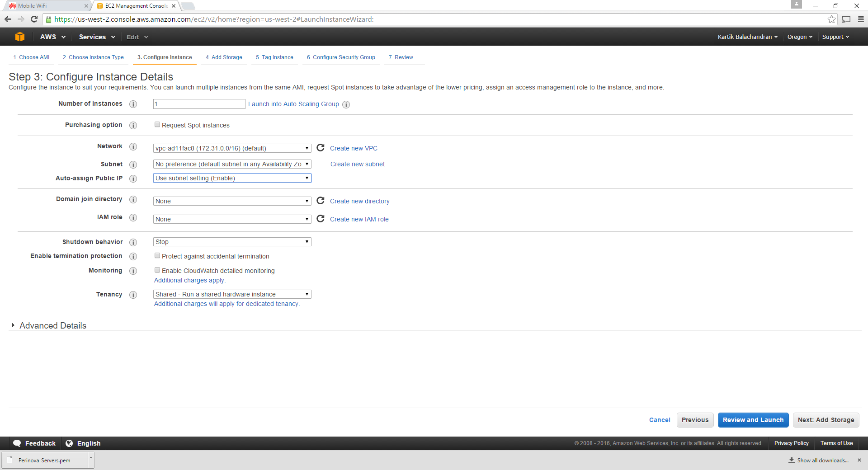Show info icon for Purchasing option
Screen dimensions: 868x470
(133, 125)
